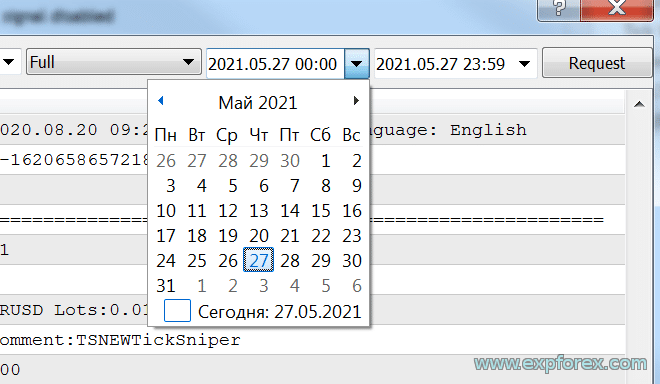660x384 pixels.
Task: Select May 21 in the calendar
Action: [x=290, y=236]
